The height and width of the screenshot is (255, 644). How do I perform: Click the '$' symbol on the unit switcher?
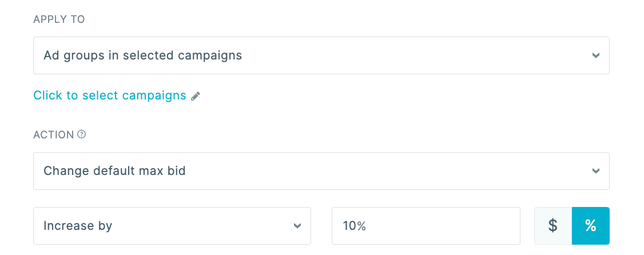tap(552, 226)
